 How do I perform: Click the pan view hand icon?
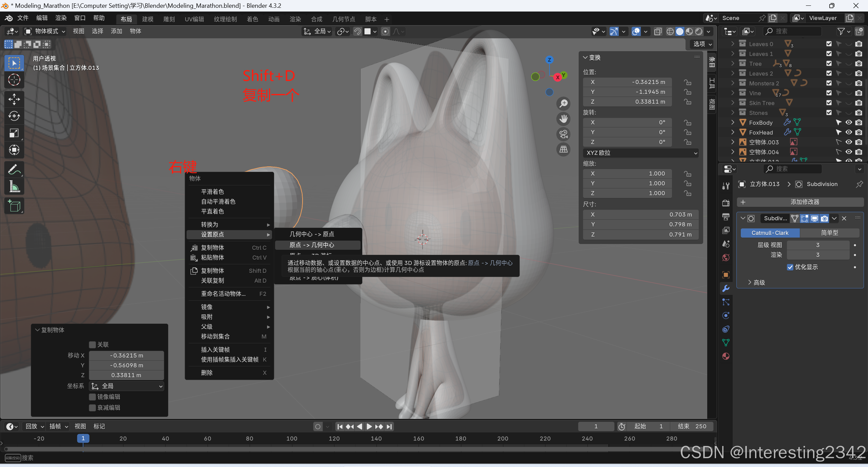[563, 119]
